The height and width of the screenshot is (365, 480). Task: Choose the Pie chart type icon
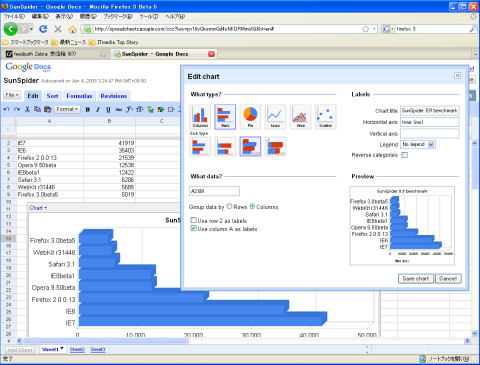250,117
